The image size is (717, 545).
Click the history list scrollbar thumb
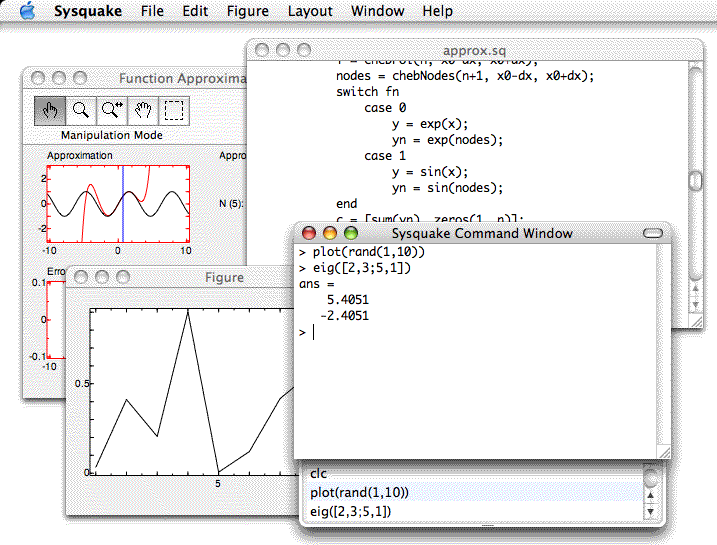[x=650, y=477]
